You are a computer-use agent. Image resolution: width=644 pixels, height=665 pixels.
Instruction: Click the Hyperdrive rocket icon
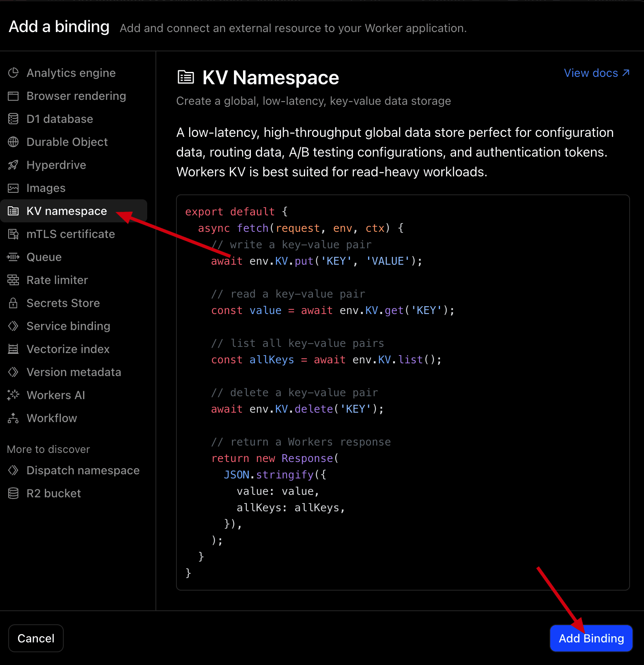(x=13, y=165)
